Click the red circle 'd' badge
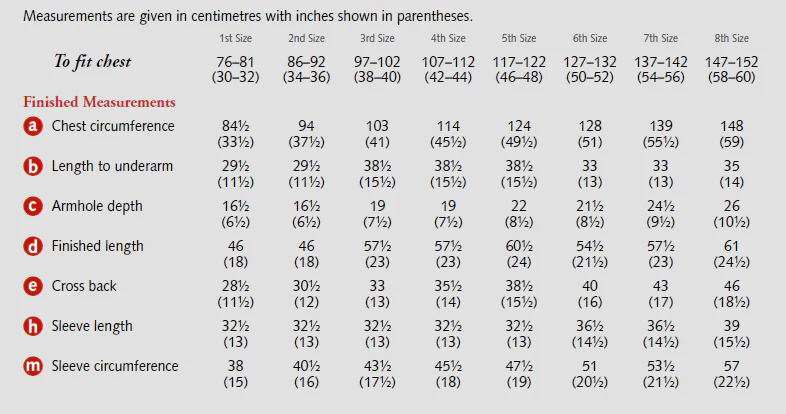 [x=34, y=246]
